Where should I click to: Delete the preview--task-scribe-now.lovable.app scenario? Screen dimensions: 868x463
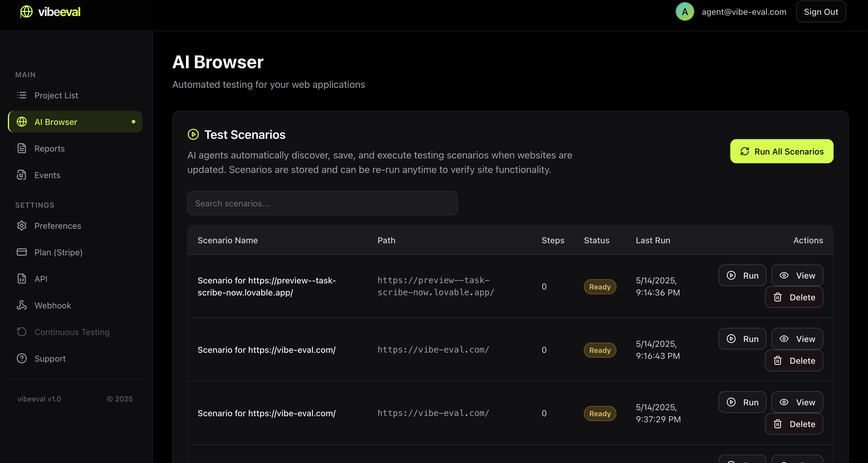point(794,297)
